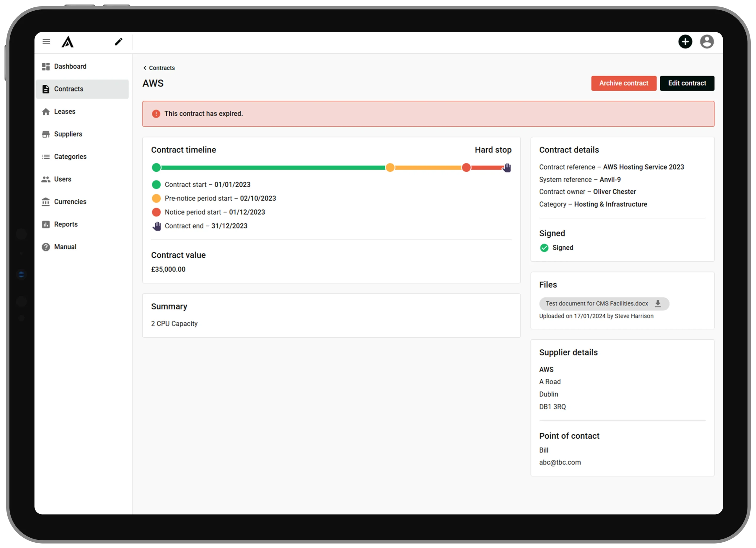This screenshot has height=548, width=756.
Task: Click the Archive contract button
Action: [x=624, y=83]
